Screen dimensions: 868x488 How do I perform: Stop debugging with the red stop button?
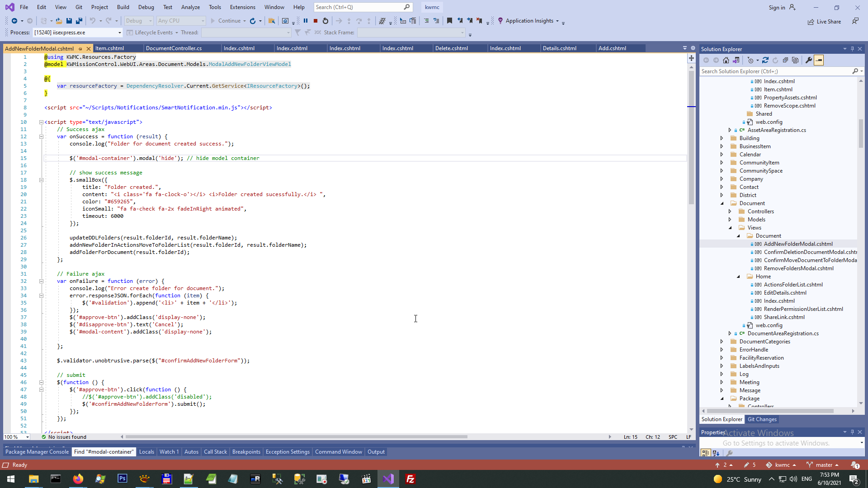[316, 21]
